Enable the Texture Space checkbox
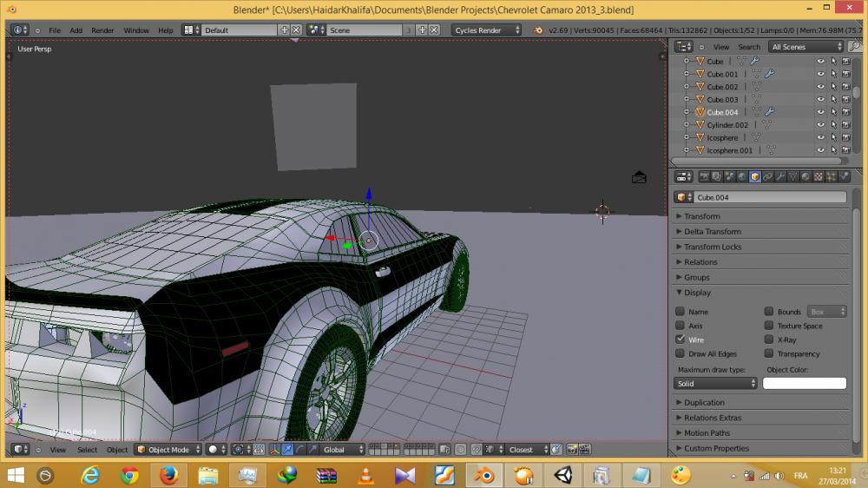This screenshot has height=488, width=868. pos(769,325)
